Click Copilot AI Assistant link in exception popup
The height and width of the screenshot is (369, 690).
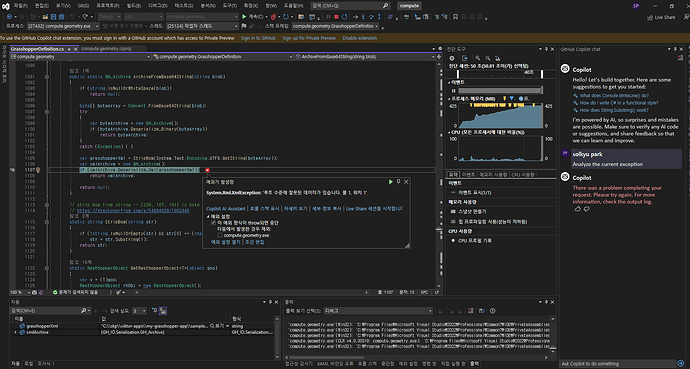226,208
